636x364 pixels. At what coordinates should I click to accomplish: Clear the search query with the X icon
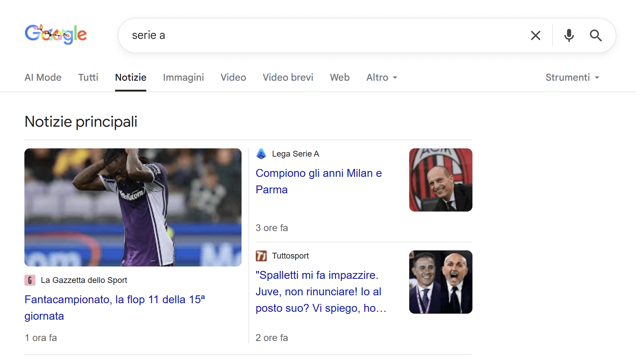[536, 35]
